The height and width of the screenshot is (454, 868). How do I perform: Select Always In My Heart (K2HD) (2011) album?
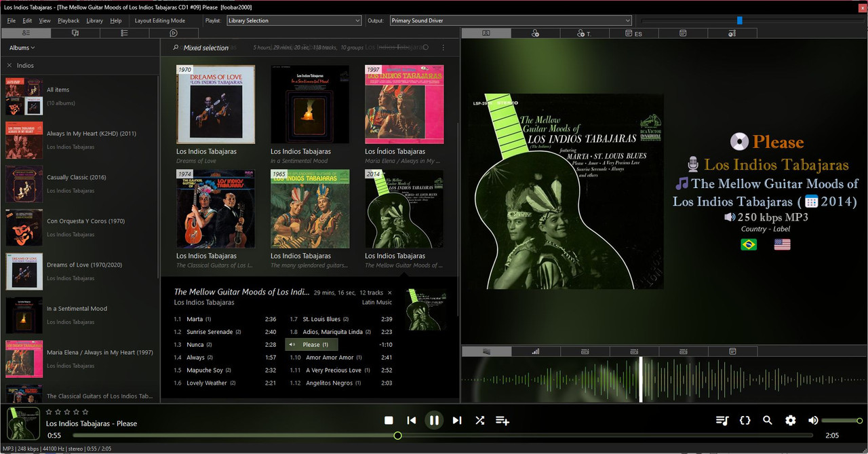click(80, 140)
